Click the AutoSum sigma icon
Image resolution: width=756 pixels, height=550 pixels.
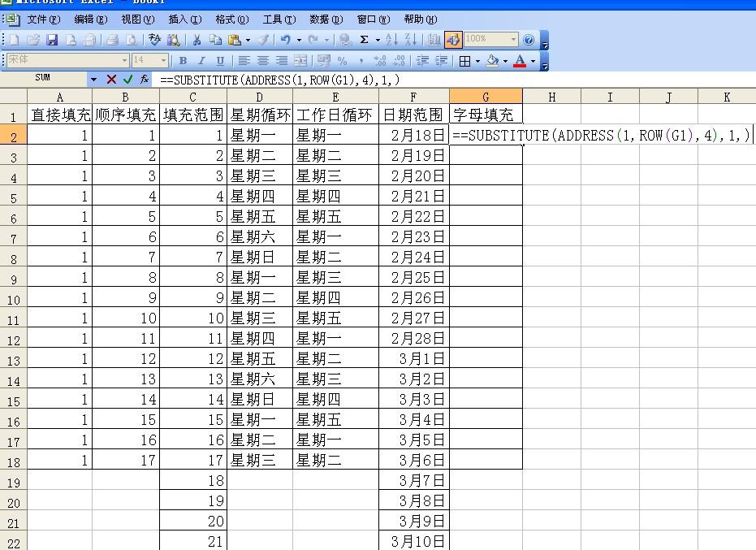365,40
